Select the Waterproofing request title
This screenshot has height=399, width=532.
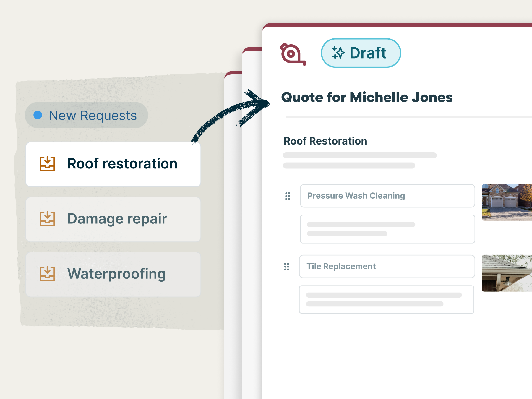tap(116, 274)
